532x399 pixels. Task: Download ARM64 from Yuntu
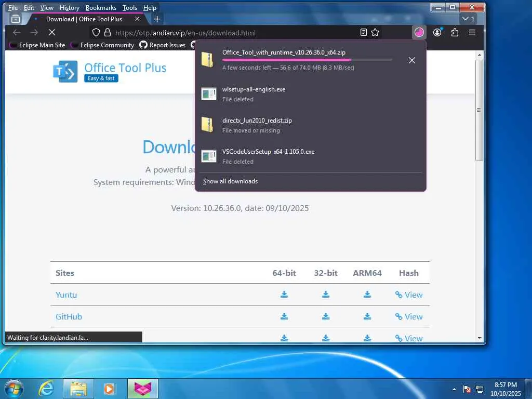pyautogui.click(x=367, y=295)
